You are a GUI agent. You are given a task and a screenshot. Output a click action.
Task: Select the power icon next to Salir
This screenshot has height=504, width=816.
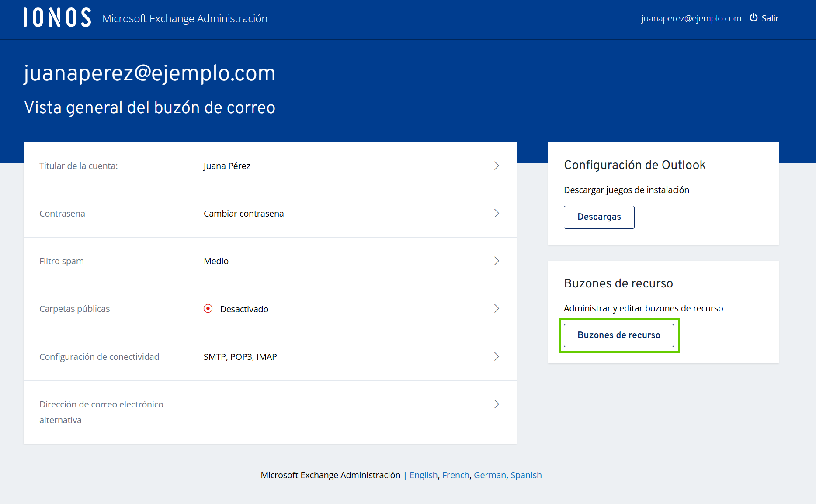click(753, 18)
